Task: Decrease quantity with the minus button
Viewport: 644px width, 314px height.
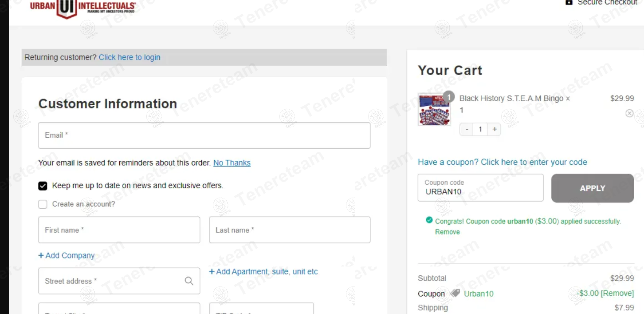Action: [467, 129]
